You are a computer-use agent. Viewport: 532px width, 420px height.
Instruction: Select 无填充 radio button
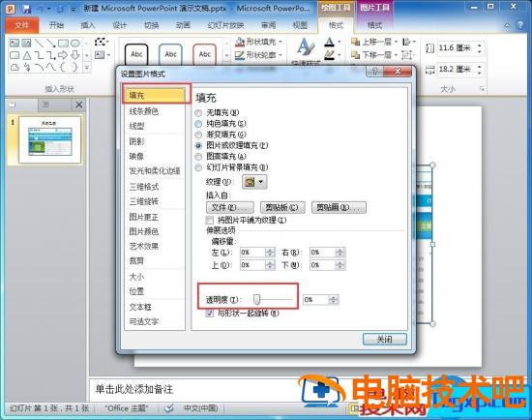click(198, 112)
